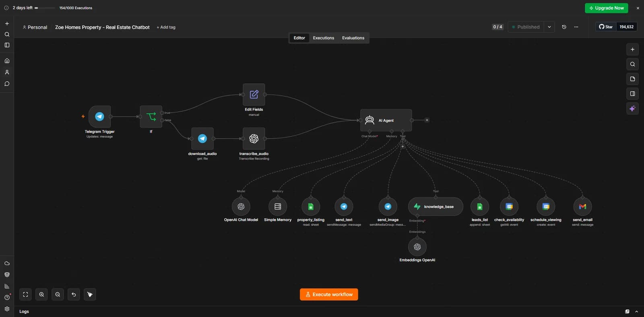Screen dimensions: 644x317
Task: Click the 194,632 star count
Action: [626, 27]
